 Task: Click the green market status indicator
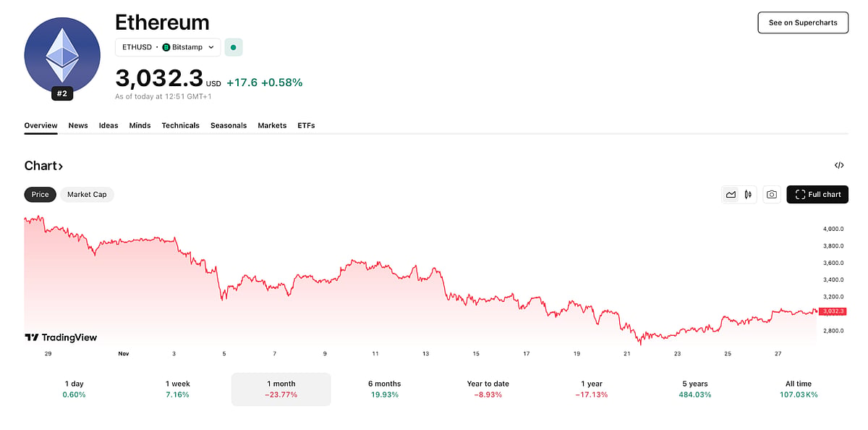[233, 47]
